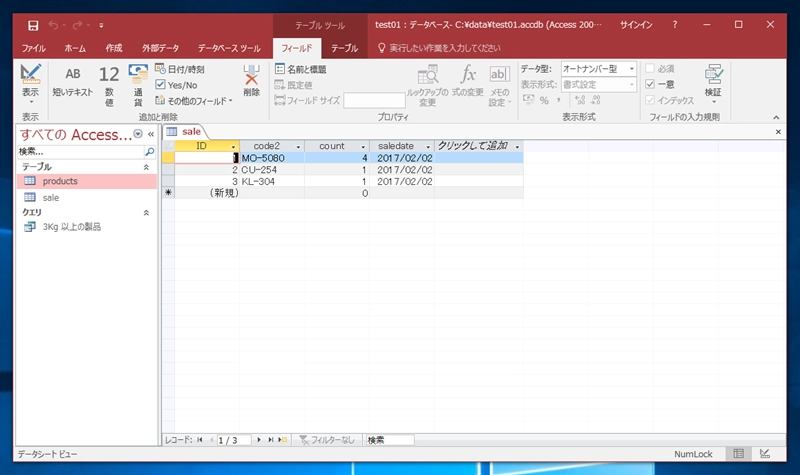Toggle 必須 required checkbox
The image size is (800, 475).
[650, 68]
